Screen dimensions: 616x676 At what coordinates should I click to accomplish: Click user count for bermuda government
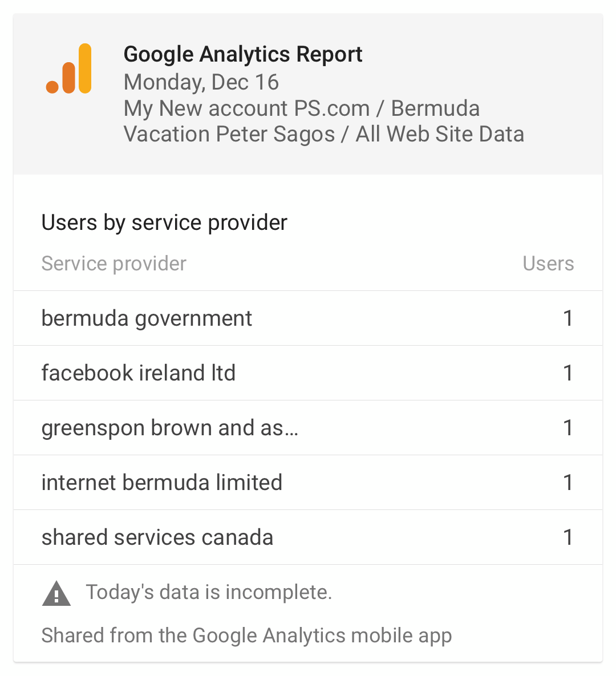point(568,318)
